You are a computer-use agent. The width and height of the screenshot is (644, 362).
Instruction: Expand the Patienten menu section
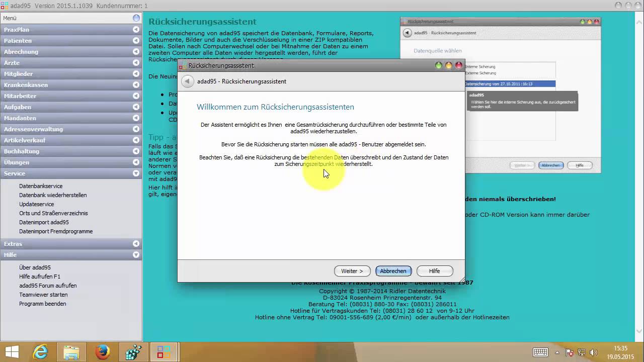(x=136, y=41)
